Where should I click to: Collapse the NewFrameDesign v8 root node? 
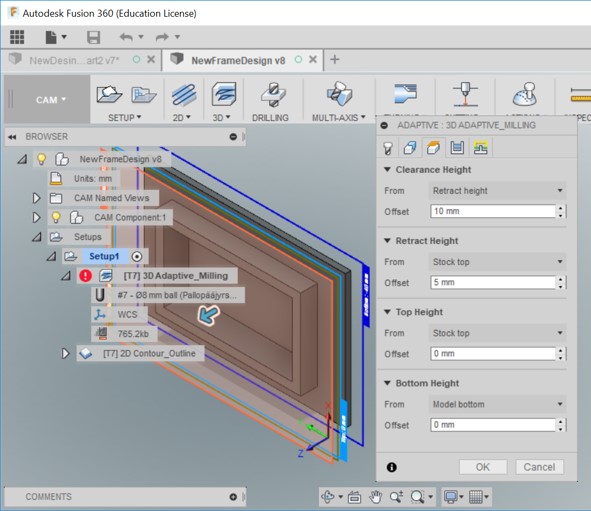coord(22,159)
